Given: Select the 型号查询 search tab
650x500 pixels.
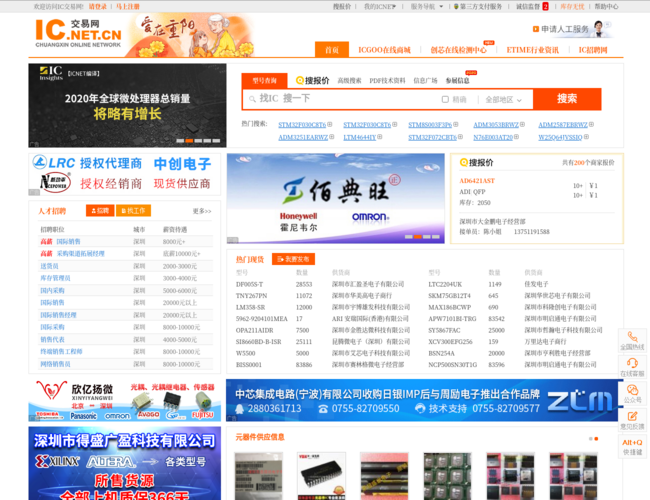Looking at the screenshot, I should pyautogui.click(x=264, y=80).
